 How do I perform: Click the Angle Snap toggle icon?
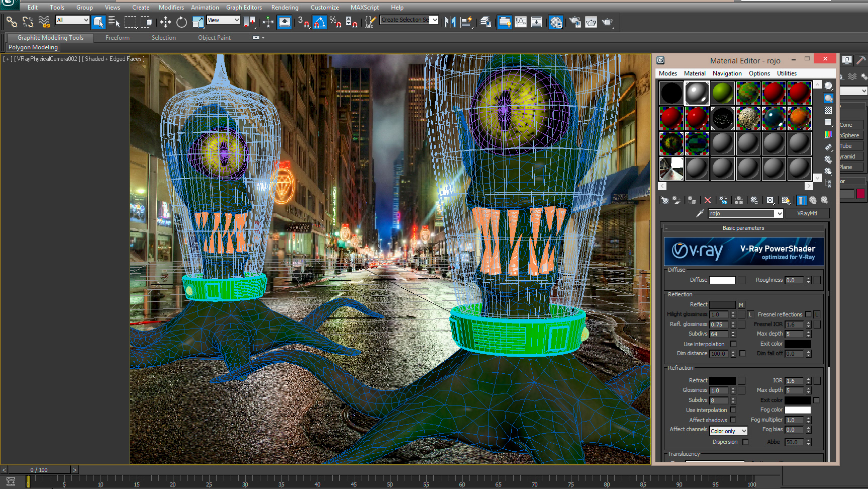tap(320, 22)
